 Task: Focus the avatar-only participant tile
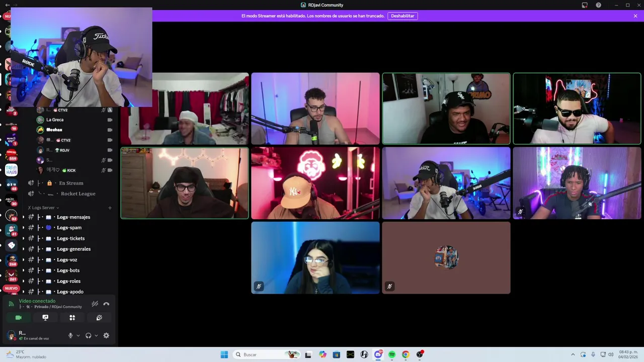pos(446,257)
